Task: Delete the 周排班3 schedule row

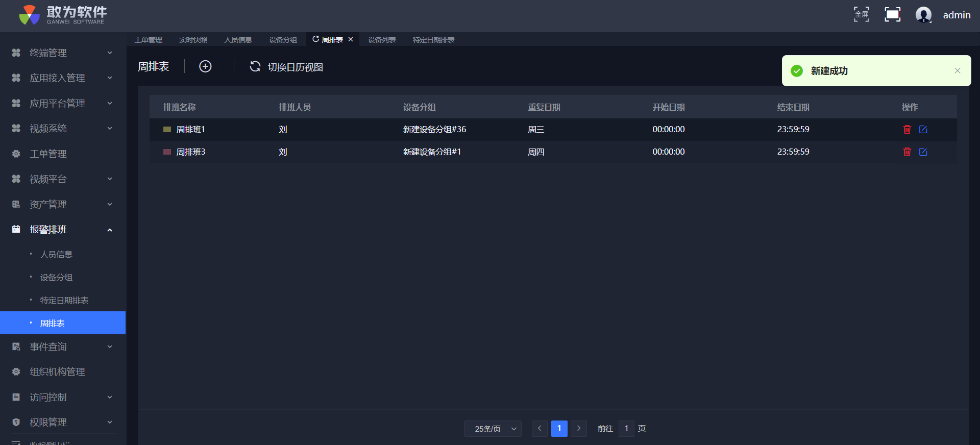Action: tap(907, 152)
